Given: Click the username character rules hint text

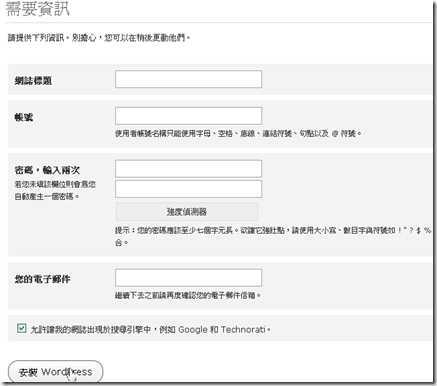Looking at the screenshot, I should (x=238, y=134).
